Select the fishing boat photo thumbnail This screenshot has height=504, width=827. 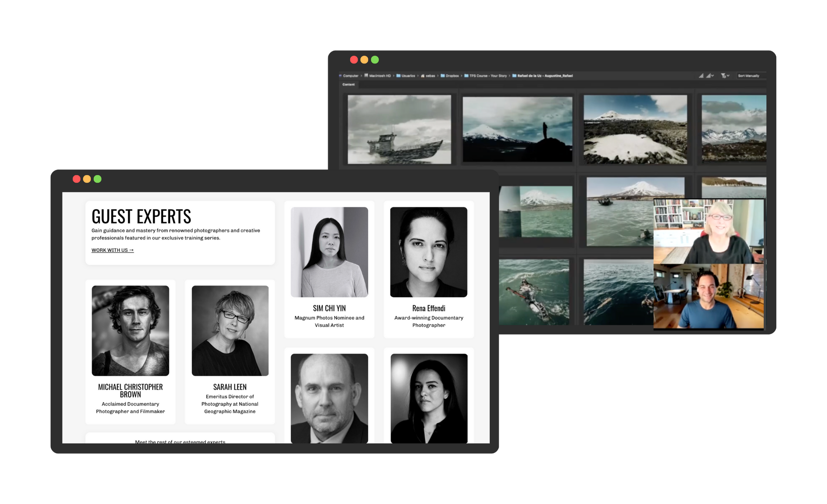pos(399,129)
